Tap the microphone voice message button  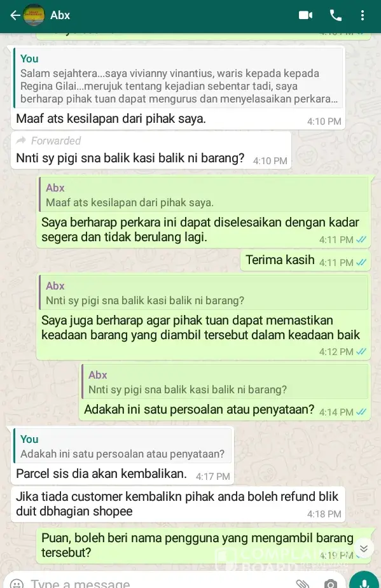363,580
